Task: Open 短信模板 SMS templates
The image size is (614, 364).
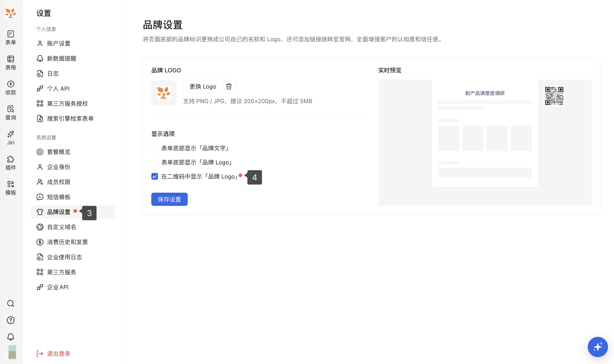Action: coord(73,197)
